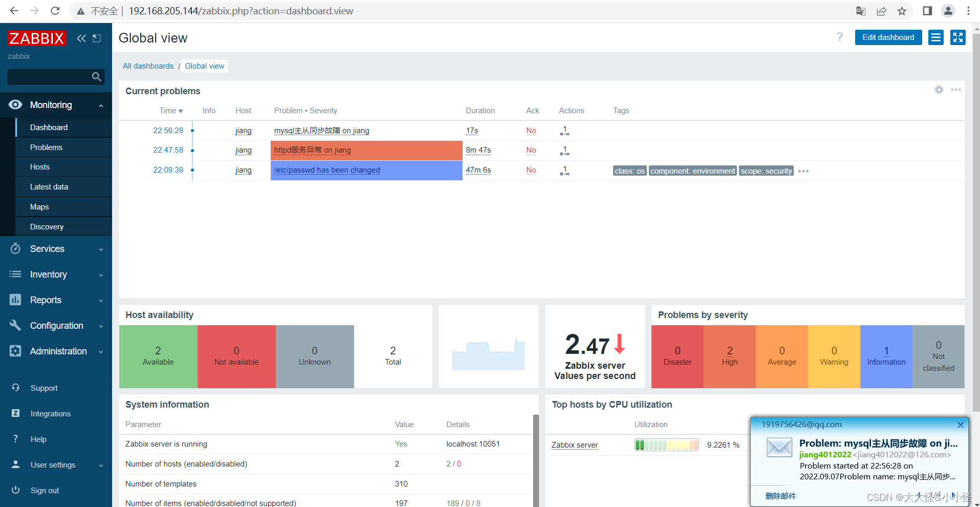
Task: Sort problems by Time column
Action: [171, 111]
